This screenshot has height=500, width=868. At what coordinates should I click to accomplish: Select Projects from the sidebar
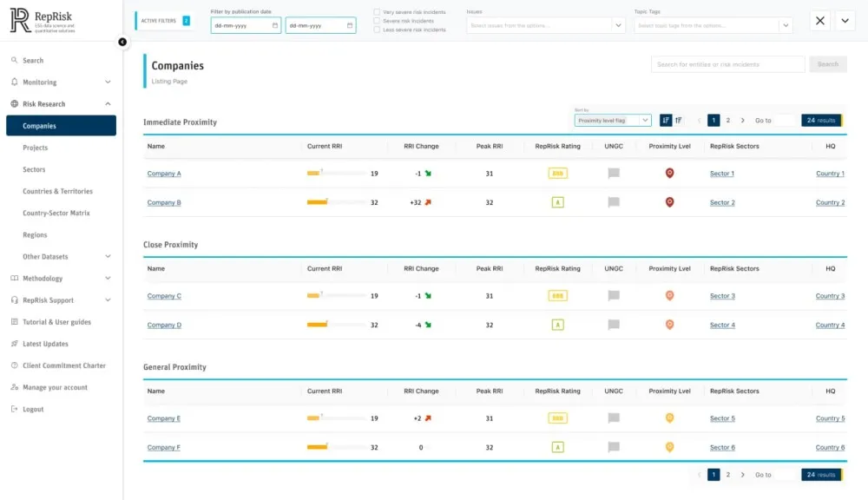pos(36,148)
